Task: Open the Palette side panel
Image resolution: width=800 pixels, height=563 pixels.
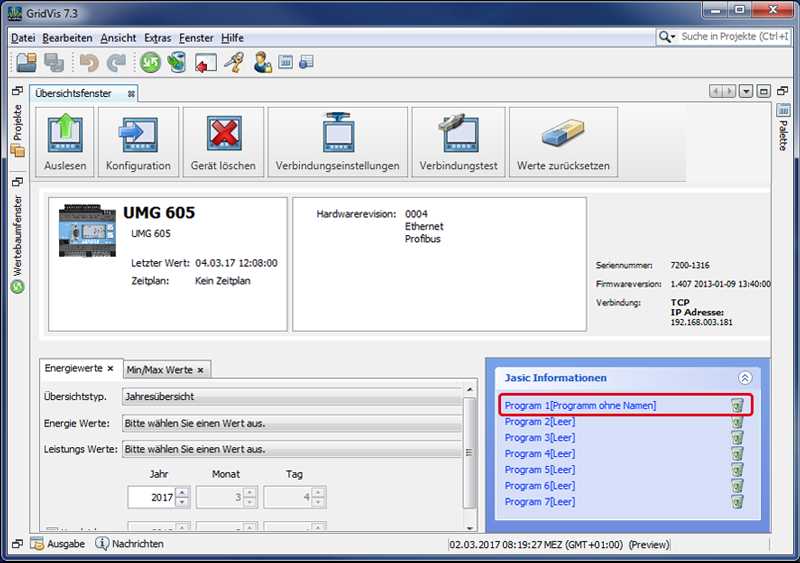Action: [783, 128]
